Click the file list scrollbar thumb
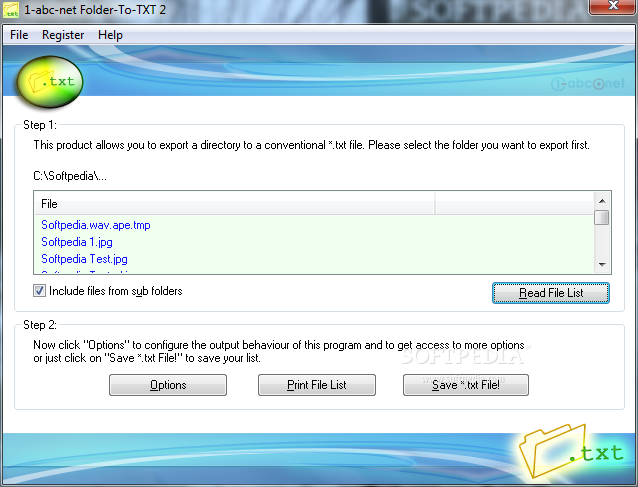The image size is (638, 487). (x=601, y=217)
